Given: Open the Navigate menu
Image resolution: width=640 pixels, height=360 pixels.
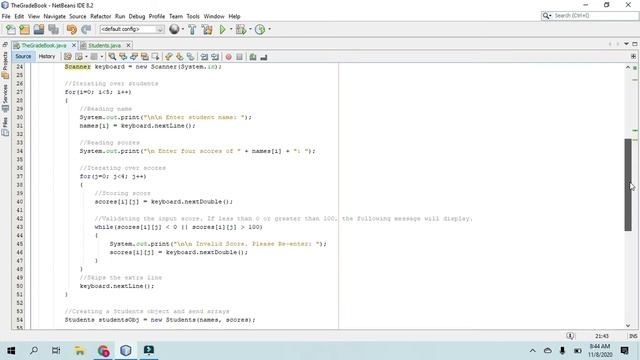Looking at the screenshot, I should tap(54, 16).
